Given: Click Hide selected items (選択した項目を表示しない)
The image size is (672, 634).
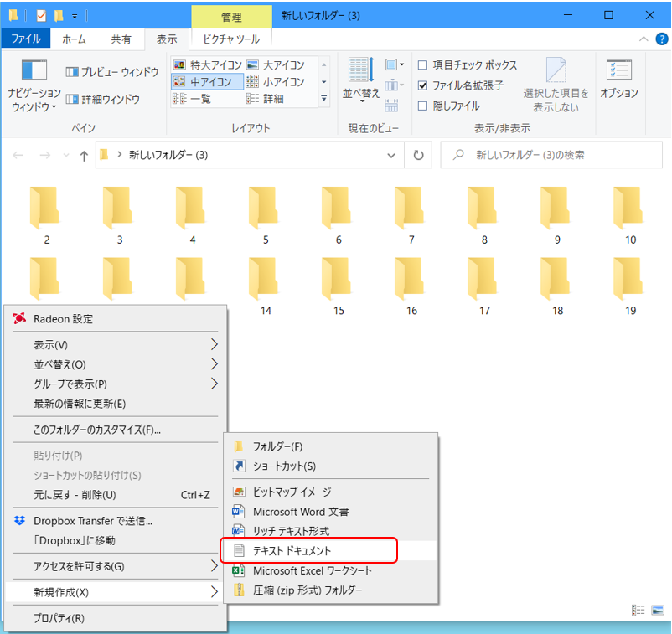Looking at the screenshot, I should 556,85.
